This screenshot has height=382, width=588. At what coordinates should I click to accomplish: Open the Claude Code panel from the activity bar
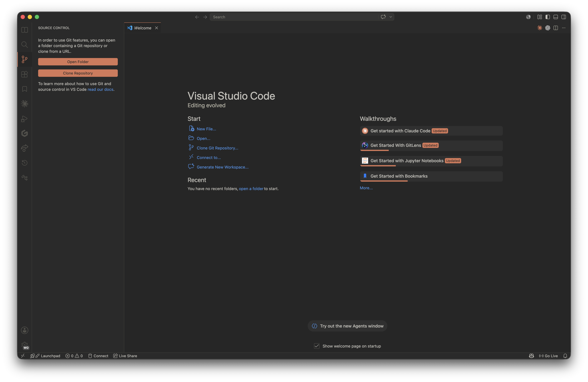24,104
